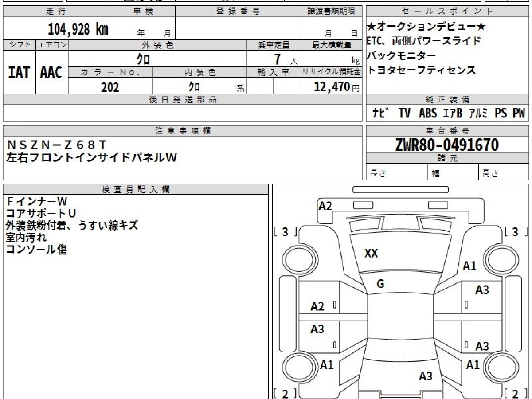This screenshot has width=532, height=399.
Task: Select the 外装鉄粉付着、うすい線キズ note
Action: (72, 225)
